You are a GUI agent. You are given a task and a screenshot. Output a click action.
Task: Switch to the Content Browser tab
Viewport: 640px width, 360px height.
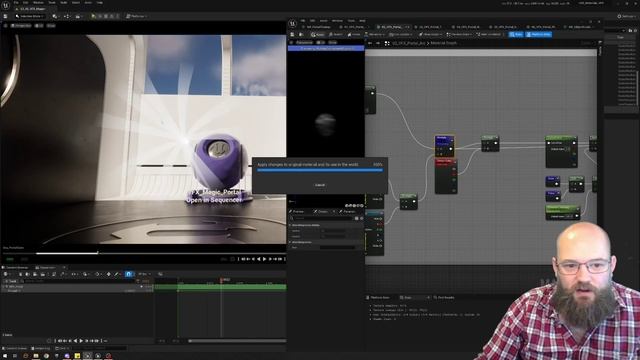tap(16, 267)
